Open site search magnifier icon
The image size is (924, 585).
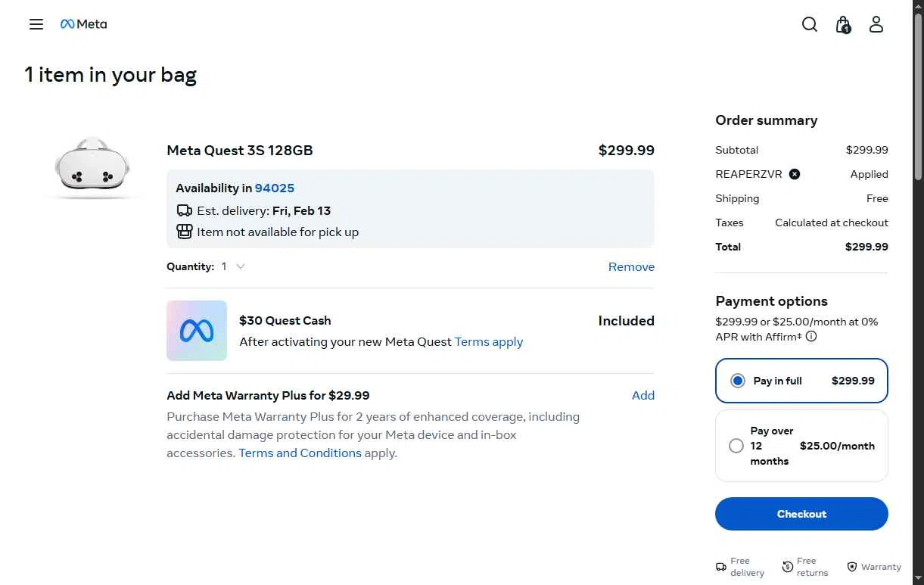pos(810,24)
